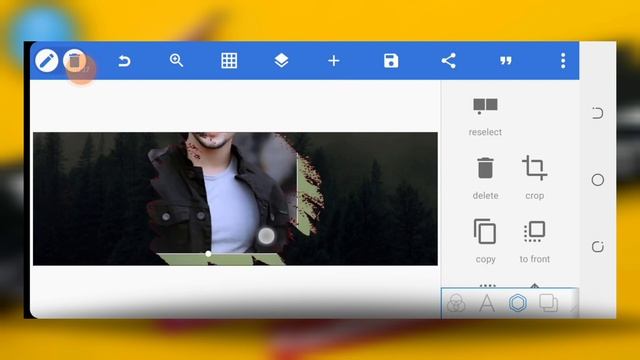Click the 'crop' label
This screenshot has width=640, height=360.
pos(535,196)
